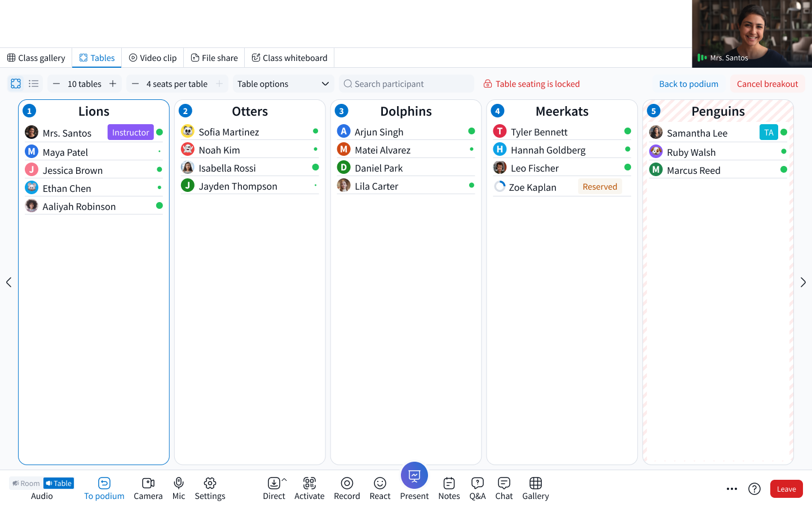Click the Back to podium link

pyautogui.click(x=689, y=84)
